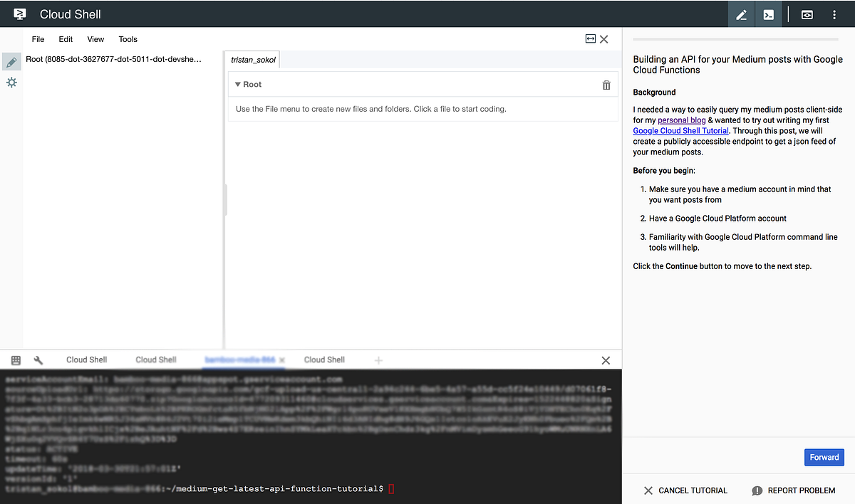The width and height of the screenshot is (855, 504).
Task: Delete Root using the trash icon
Action: coord(606,85)
